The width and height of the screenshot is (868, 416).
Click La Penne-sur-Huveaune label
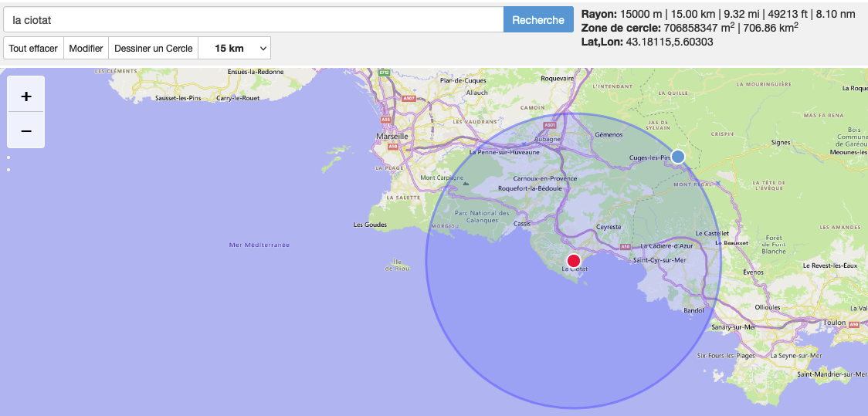[x=504, y=151]
